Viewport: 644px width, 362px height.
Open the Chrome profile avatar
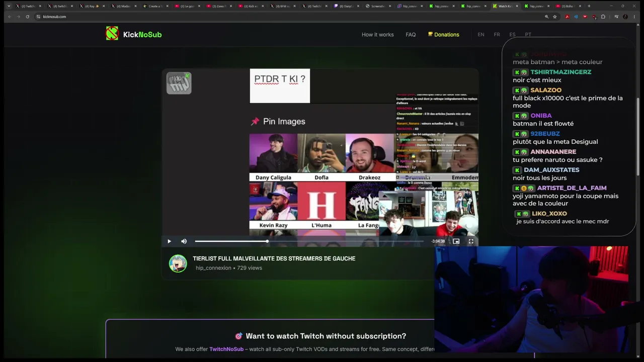625,17
